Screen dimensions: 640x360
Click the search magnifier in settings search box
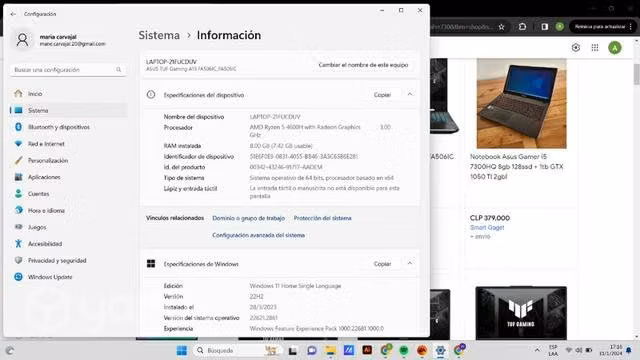pos(119,70)
